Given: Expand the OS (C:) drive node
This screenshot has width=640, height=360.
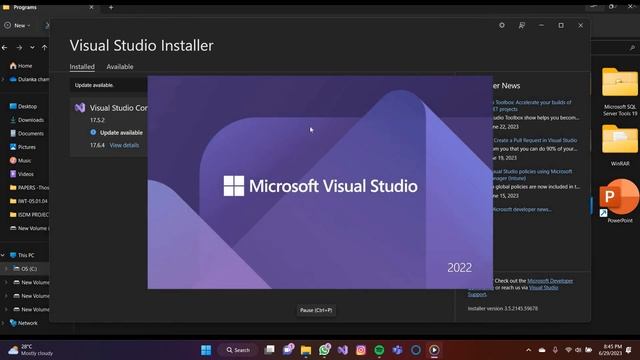Looking at the screenshot, I should point(6,269).
